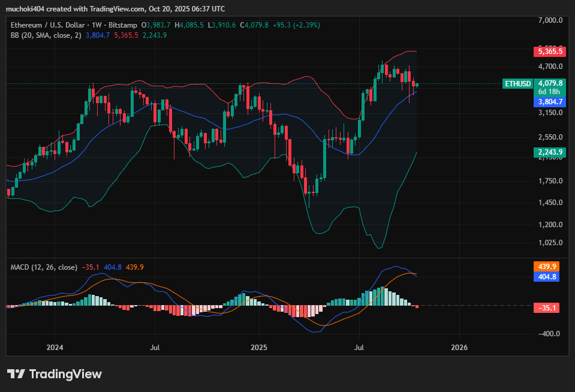Open the Ethereum / U.S. Dollar symbol title
575x392 pixels.
pos(49,25)
